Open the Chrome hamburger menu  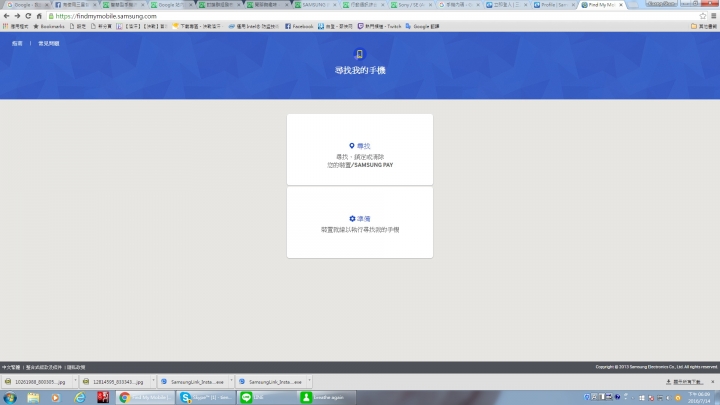(x=714, y=16)
